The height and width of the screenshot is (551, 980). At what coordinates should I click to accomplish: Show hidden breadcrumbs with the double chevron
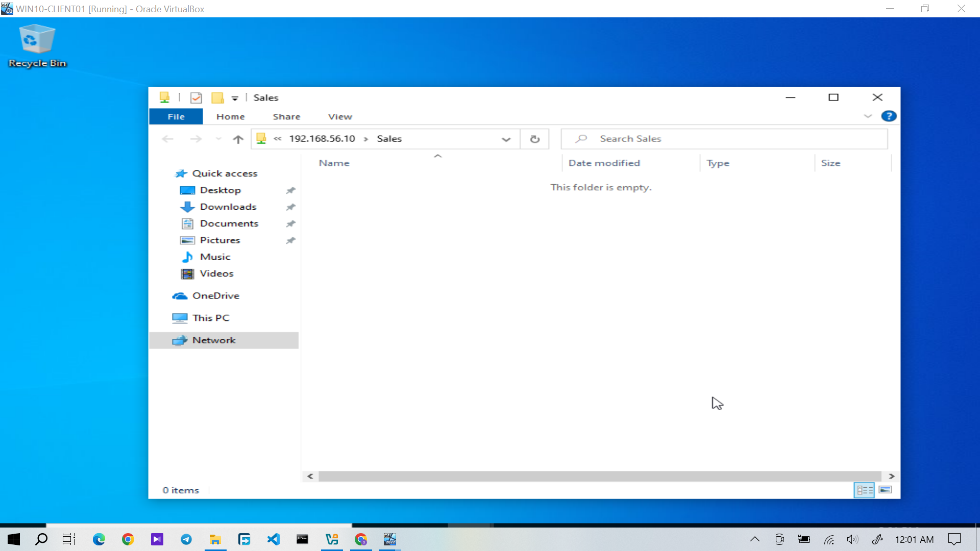(278, 139)
